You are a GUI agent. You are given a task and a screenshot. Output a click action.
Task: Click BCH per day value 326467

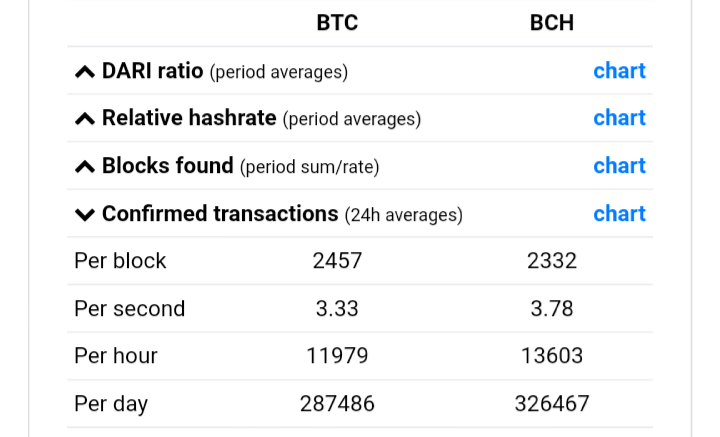click(552, 404)
